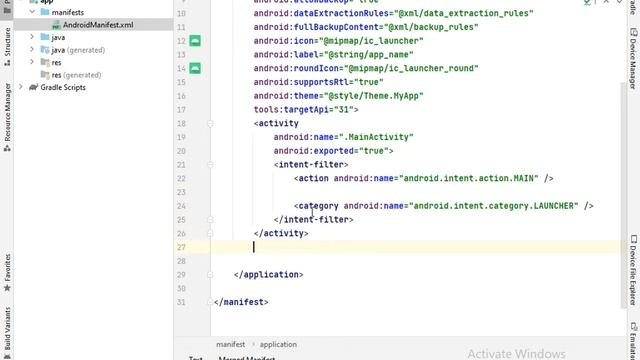Click the closing </activity> tag
The image size is (640, 360).
tap(281, 233)
